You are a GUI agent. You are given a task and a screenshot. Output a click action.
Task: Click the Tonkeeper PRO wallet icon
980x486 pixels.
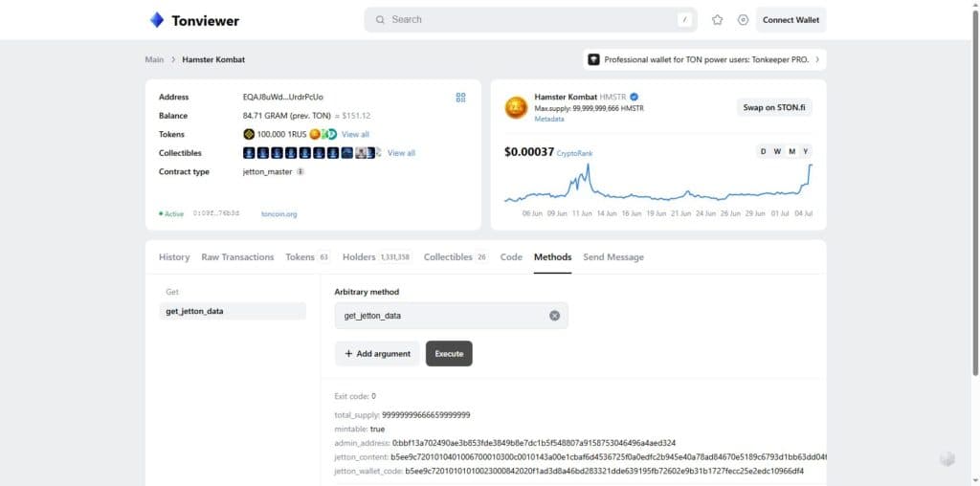(593, 60)
